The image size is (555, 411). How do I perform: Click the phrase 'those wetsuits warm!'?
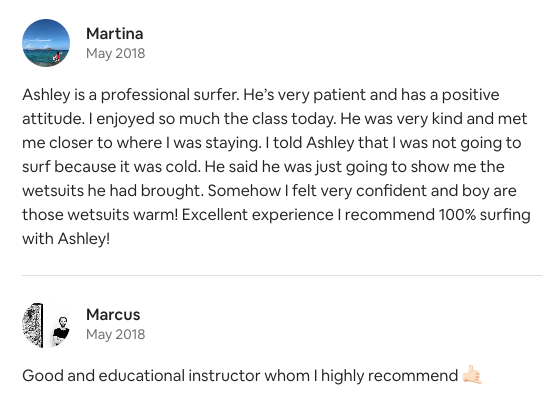coord(100,215)
